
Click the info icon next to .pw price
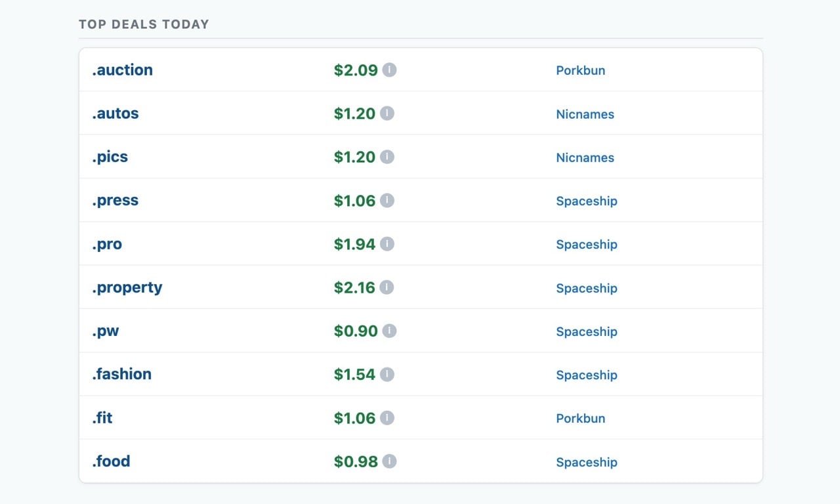tap(390, 331)
